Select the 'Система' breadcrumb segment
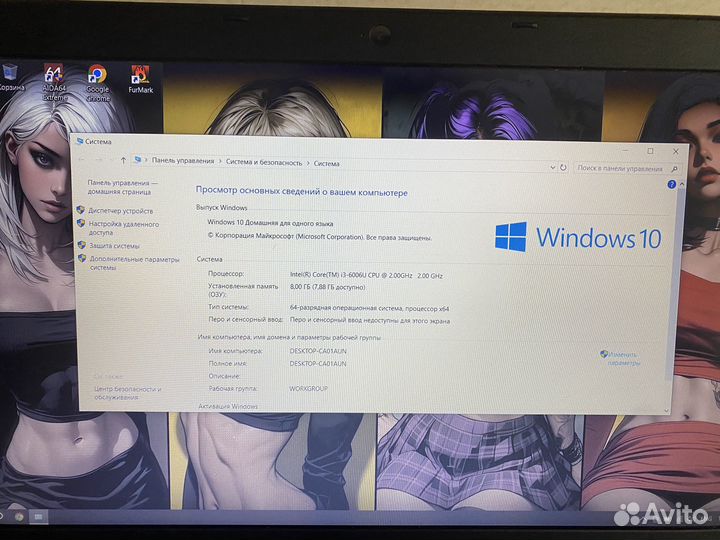The width and height of the screenshot is (720, 540). pos(326,163)
